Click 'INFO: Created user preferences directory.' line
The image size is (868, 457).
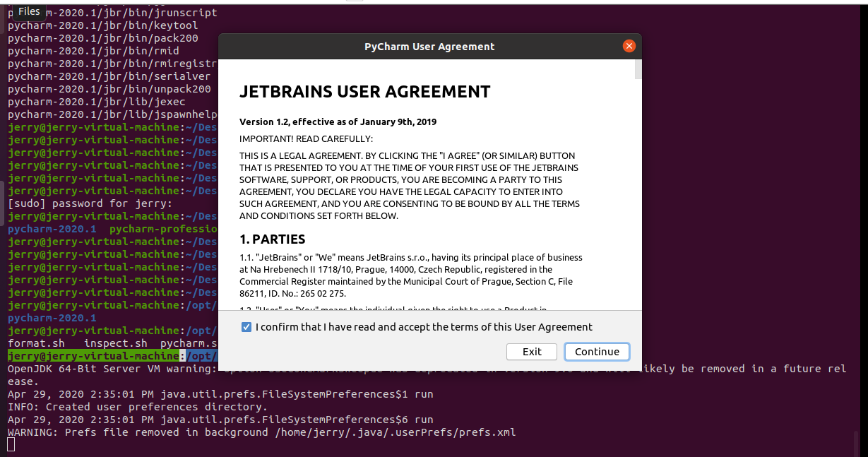click(x=138, y=407)
